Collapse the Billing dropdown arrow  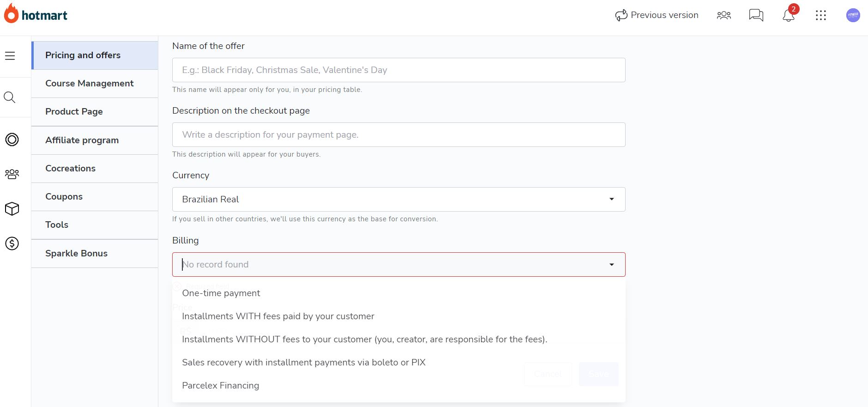point(612,265)
